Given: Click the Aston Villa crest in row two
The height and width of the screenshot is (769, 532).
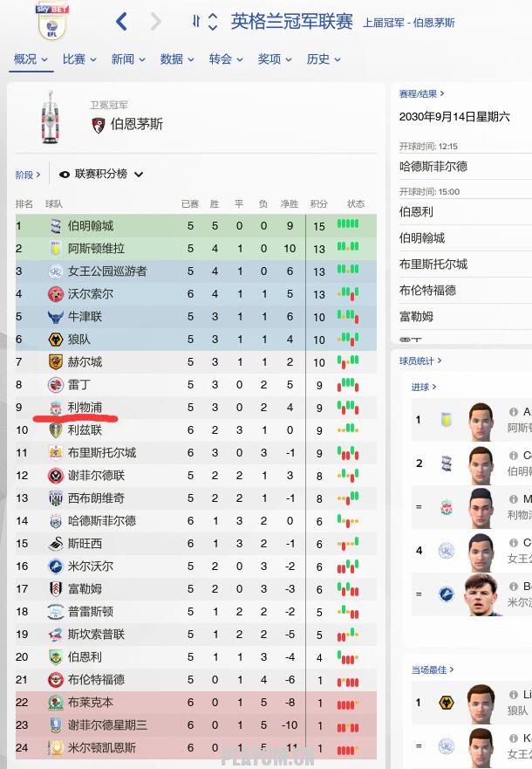Looking at the screenshot, I should coord(55,249).
